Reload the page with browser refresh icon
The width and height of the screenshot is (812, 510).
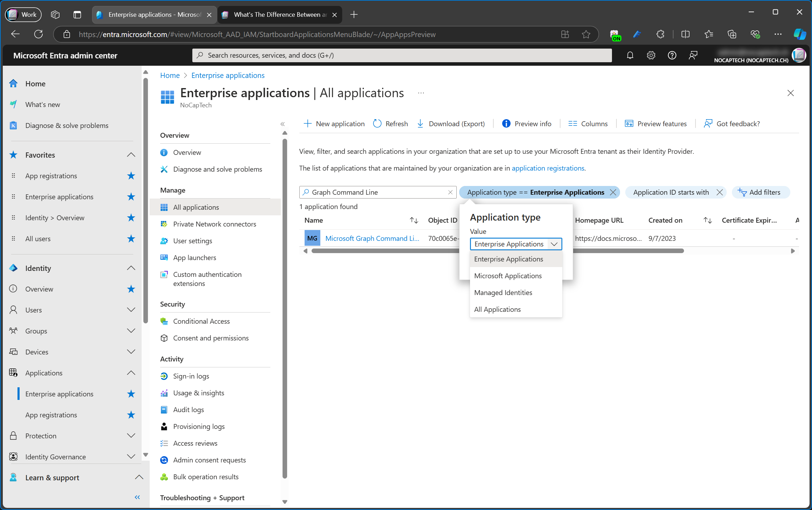point(38,34)
